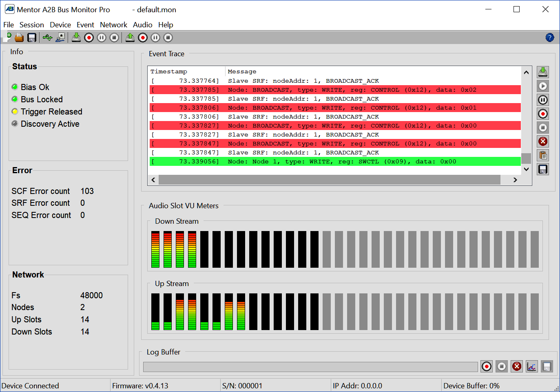Stop the upstream capture with square icon

pyautogui.click(x=167, y=37)
